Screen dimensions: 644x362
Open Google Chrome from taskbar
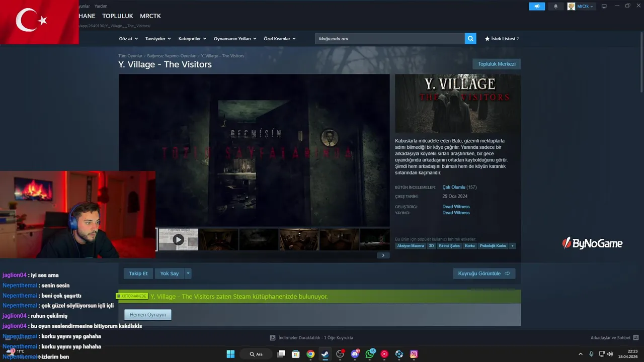tap(310, 354)
